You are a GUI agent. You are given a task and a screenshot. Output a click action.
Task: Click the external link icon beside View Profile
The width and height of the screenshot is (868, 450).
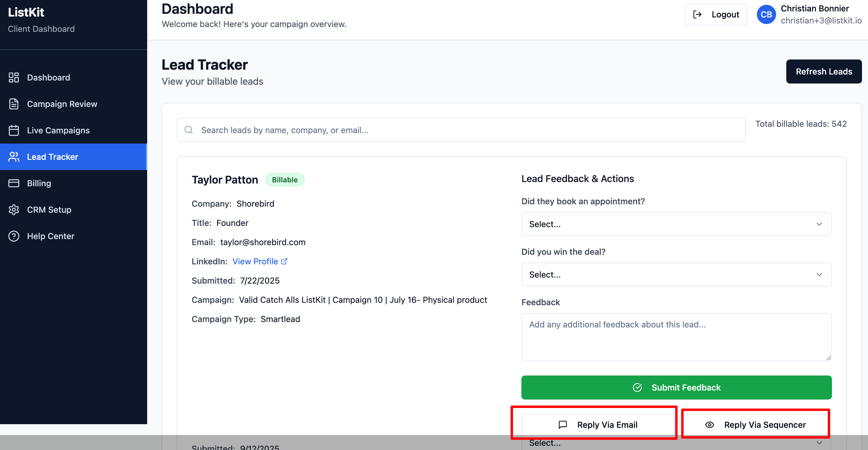coord(284,261)
